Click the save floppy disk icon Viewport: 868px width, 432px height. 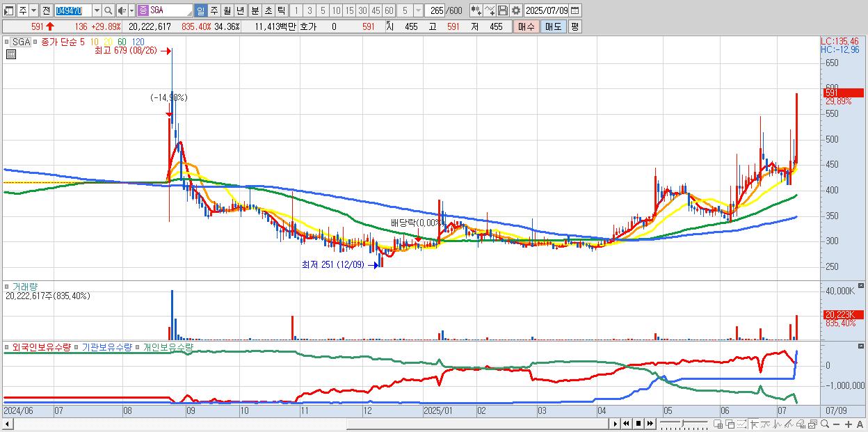point(502,10)
